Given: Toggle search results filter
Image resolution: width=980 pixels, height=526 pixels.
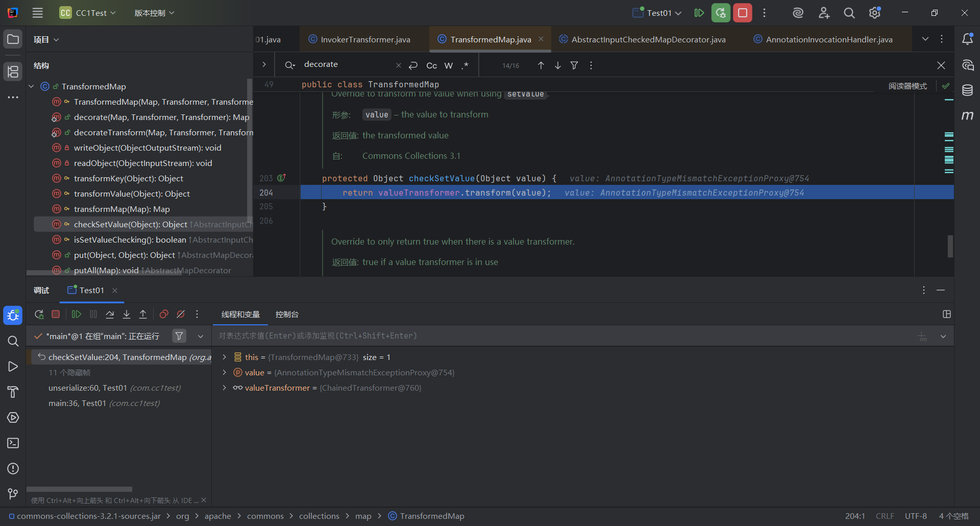Looking at the screenshot, I should [x=574, y=65].
